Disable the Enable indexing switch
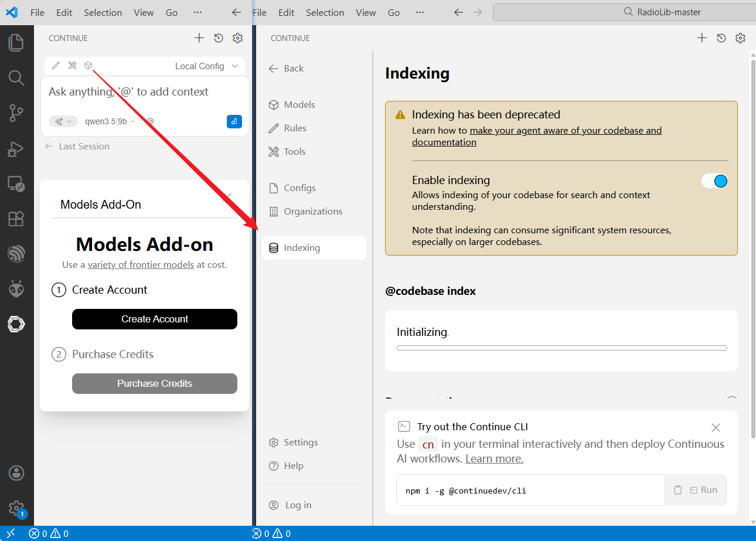 point(715,181)
